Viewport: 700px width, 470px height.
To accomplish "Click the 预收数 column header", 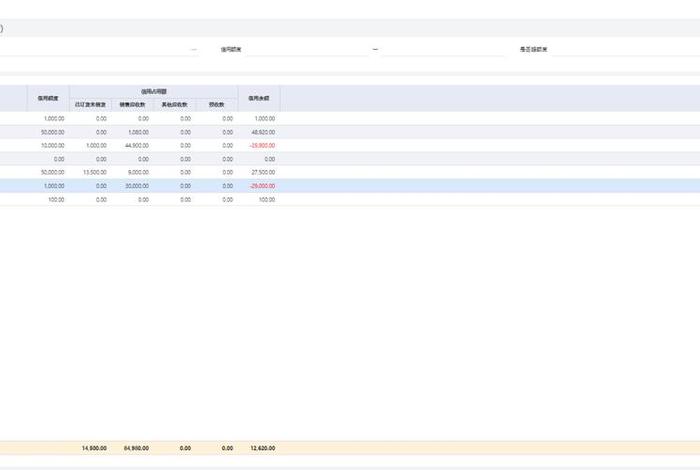I will pyautogui.click(x=216, y=104).
